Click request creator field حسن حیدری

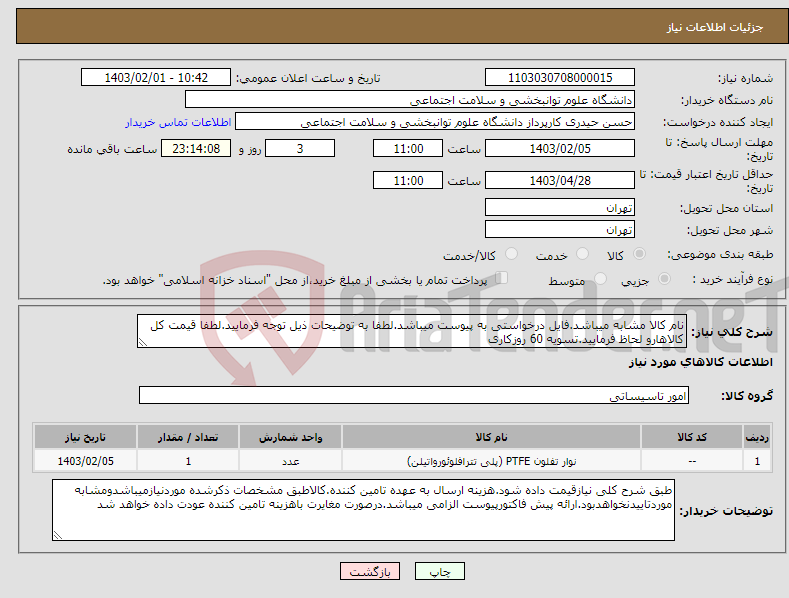pyautogui.click(x=435, y=122)
